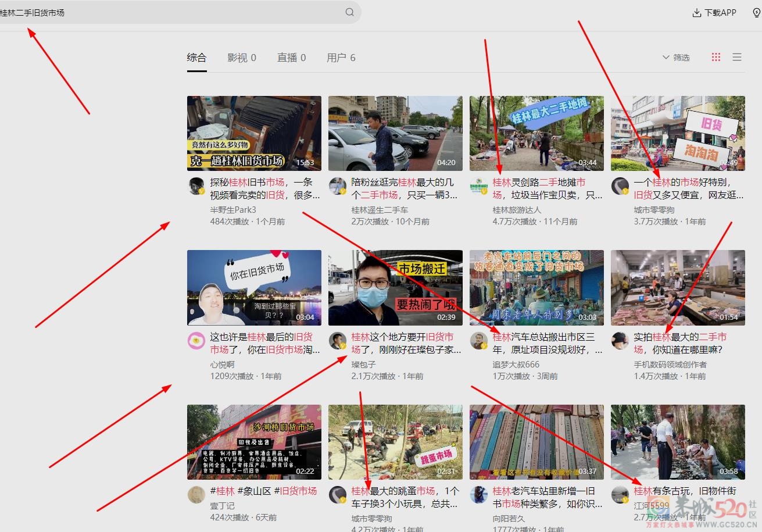Open the 用户 6 tab

pos(341,57)
